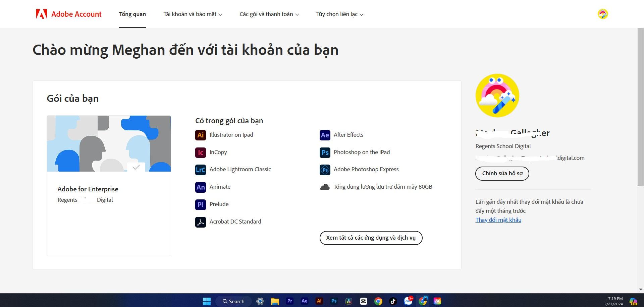This screenshot has width=644, height=307.
Task: Launch After Effects from the taskbar
Action: click(305, 301)
